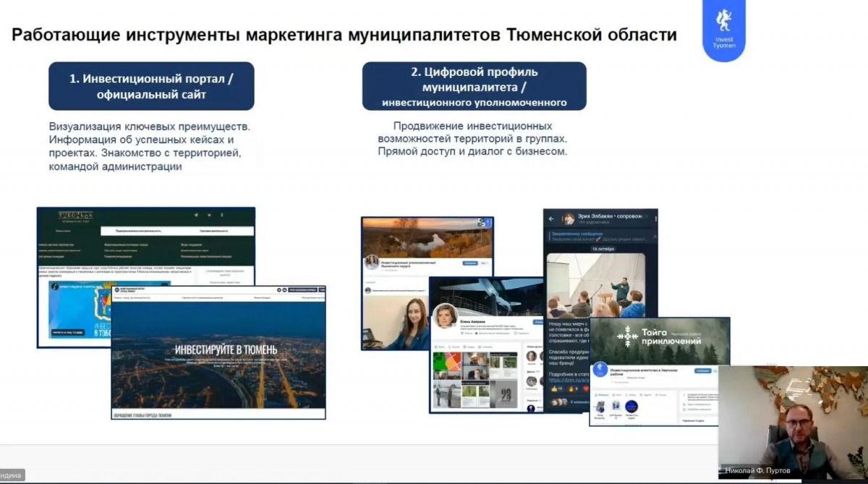This screenshot has width=868, height=484.
Task: Select the right-hand white tab on Tobolsk site
Action: point(214,232)
